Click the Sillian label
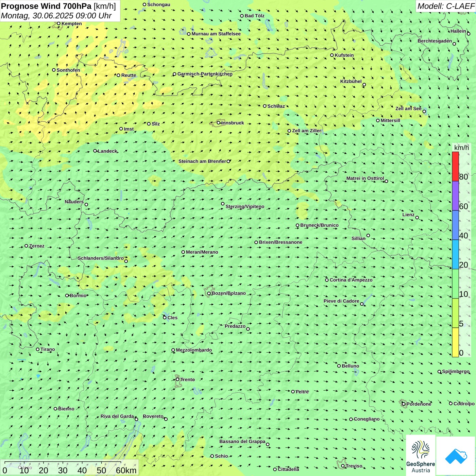The width and height of the screenshot is (476, 476). (358, 238)
